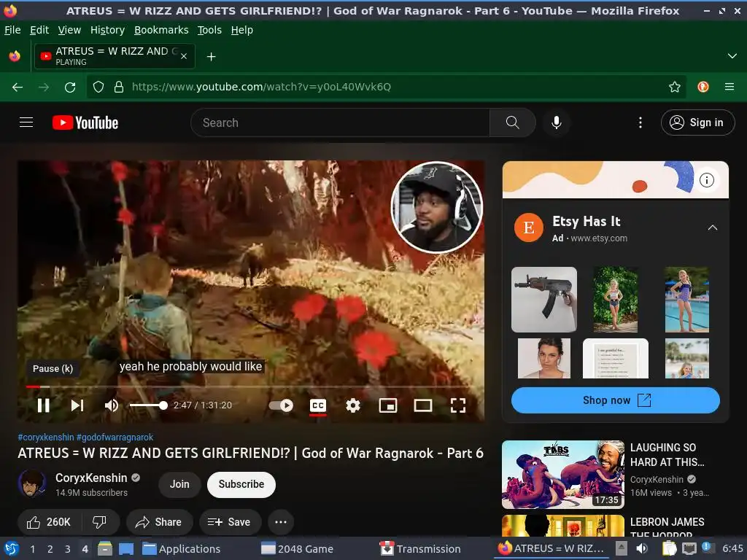Click the Shop now button

pyautogui.click(x=615, y=400)
